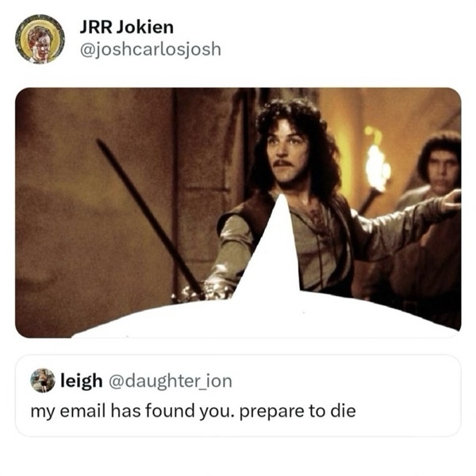This screenshot has height=476, width=476.
Task: Click the quoted tweet text about email
Action: point(193,411)
